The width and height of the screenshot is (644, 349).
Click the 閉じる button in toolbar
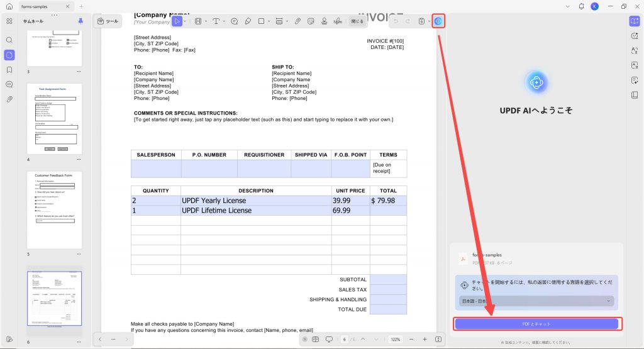tap(357, 21)
